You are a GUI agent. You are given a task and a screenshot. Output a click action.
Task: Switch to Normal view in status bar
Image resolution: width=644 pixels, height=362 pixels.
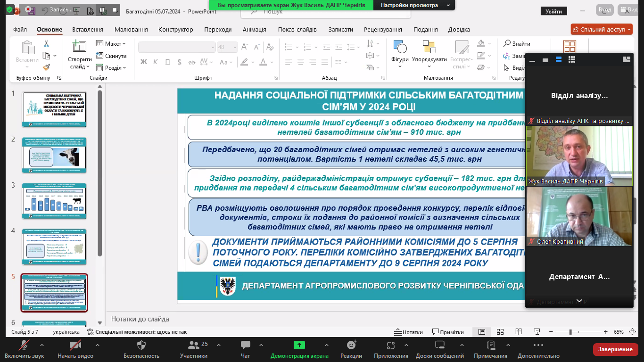[482, 332]
